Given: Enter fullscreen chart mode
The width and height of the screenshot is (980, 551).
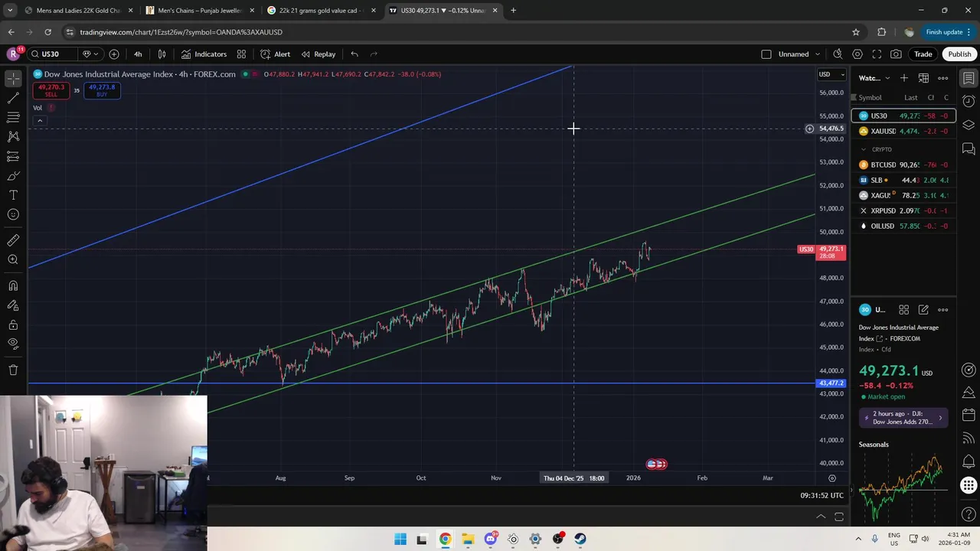Looking at the screenshot, I should (x=877, y=54).
